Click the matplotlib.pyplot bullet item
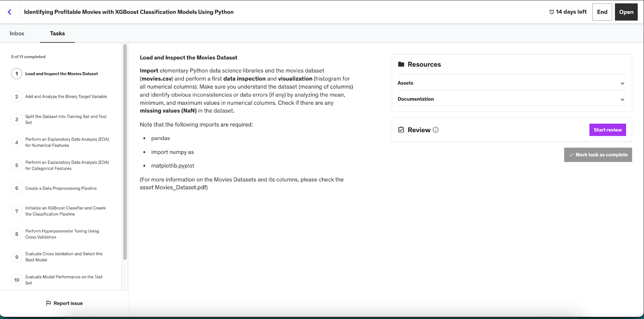This screenshot has width=644, height=319. pos(173,166)
